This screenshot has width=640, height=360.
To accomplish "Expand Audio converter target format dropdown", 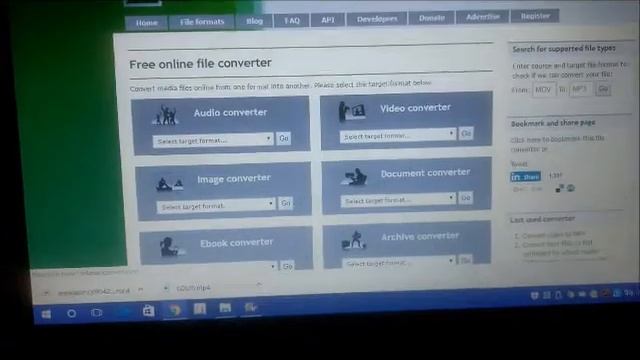I will (x=213, y=140).
